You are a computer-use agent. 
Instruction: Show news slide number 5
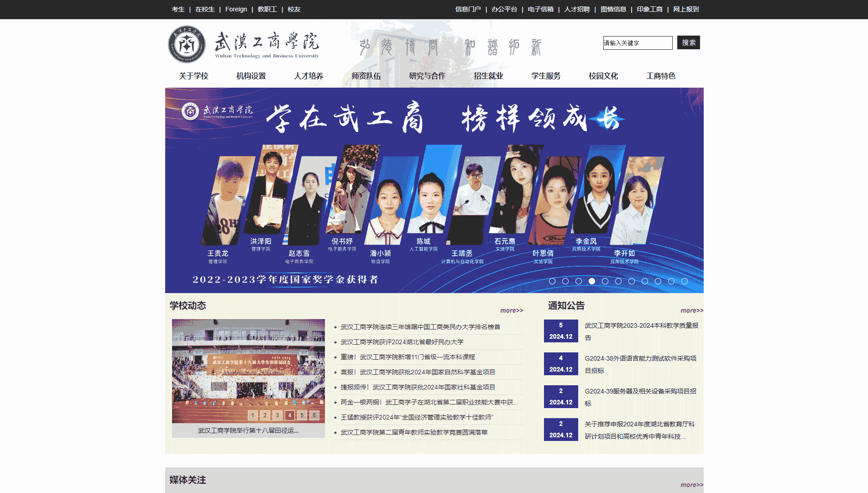(302, 415)
